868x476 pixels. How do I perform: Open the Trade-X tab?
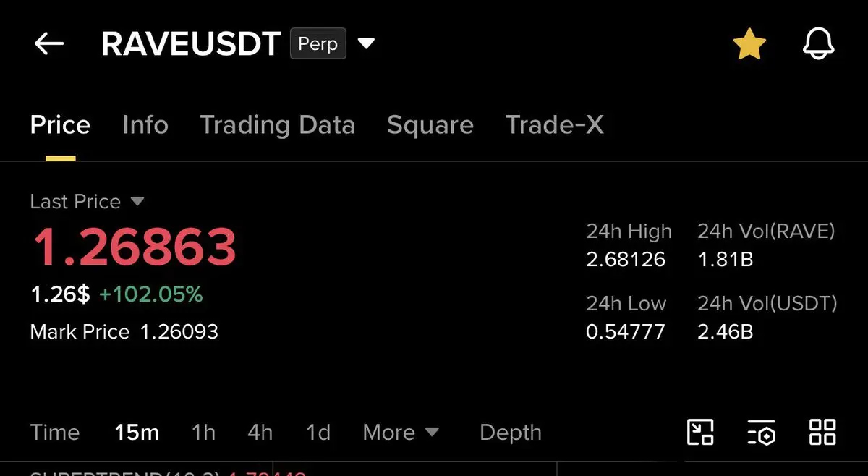[554, 125]
